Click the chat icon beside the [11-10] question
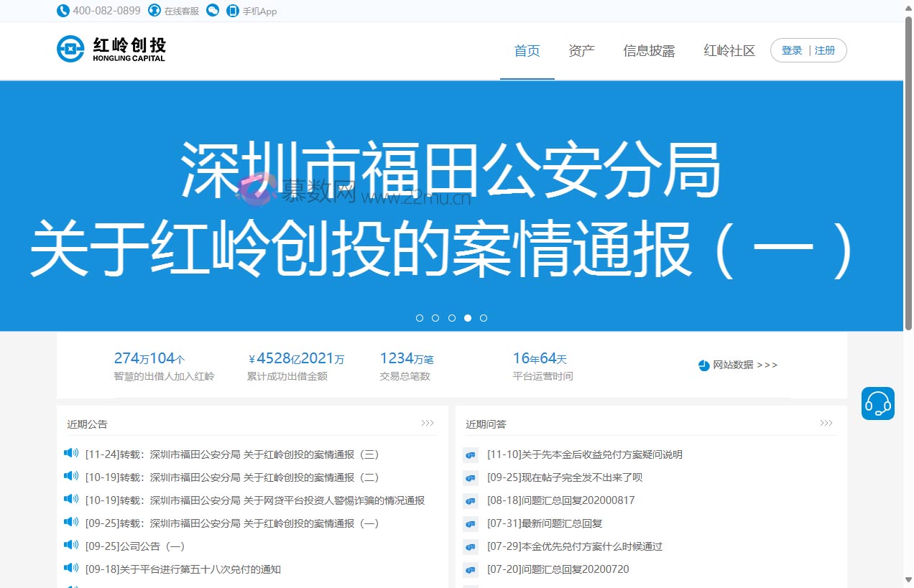Screen dimensions: 914x588 pos(471,455)
